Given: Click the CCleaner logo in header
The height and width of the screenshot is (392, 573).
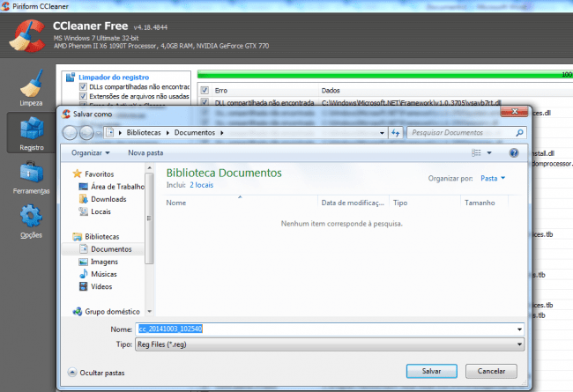Looking at the screenshot, I should [x=27, y=36].
